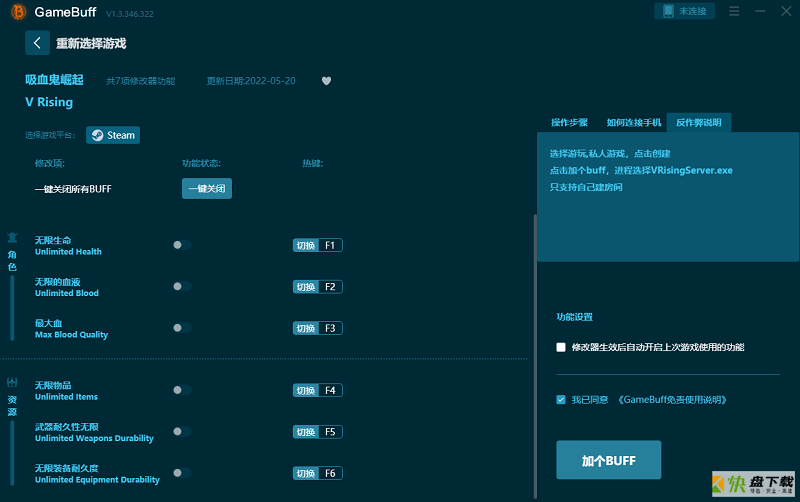Open the GameBuff免责使用说明 link
The image size is (800, 502).
coord(672,399)
